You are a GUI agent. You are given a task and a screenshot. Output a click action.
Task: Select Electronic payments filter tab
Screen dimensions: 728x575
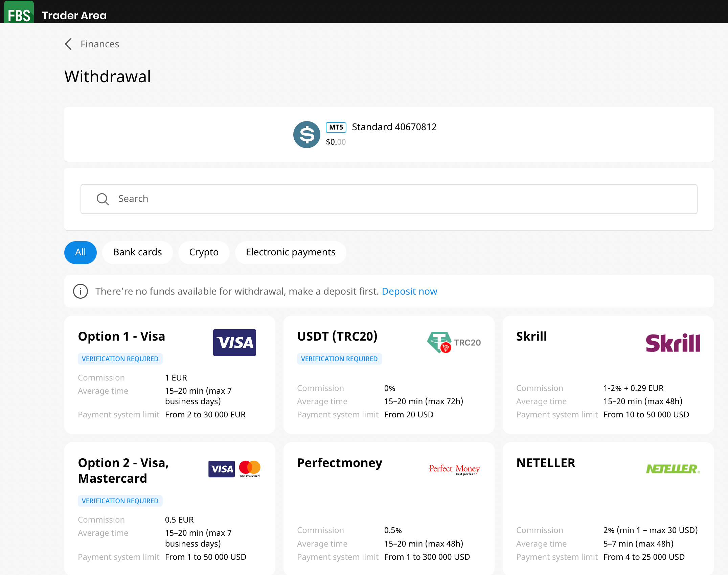pos(290,252)
